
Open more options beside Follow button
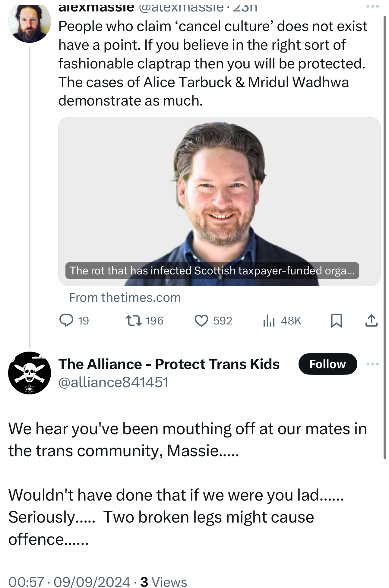click(372, 364)
